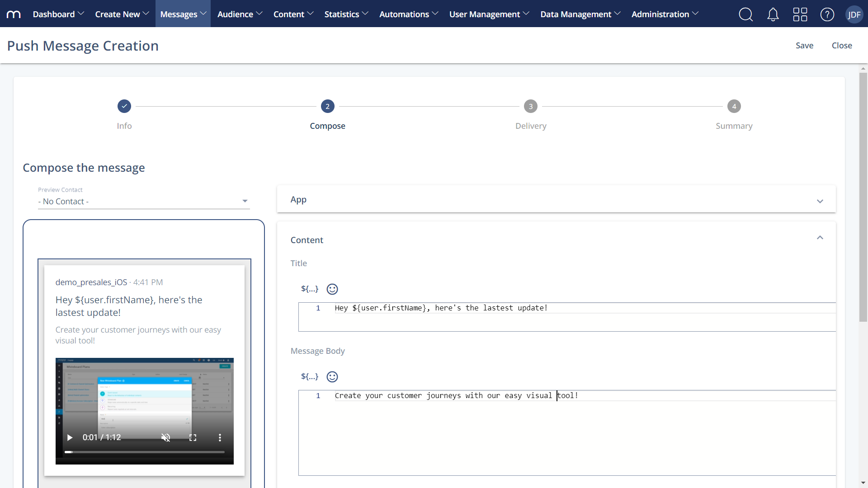Image resolution: width=868 pixels, height=488 pixels.
Task: Unmute the preview video
Action: click(166, 437)
